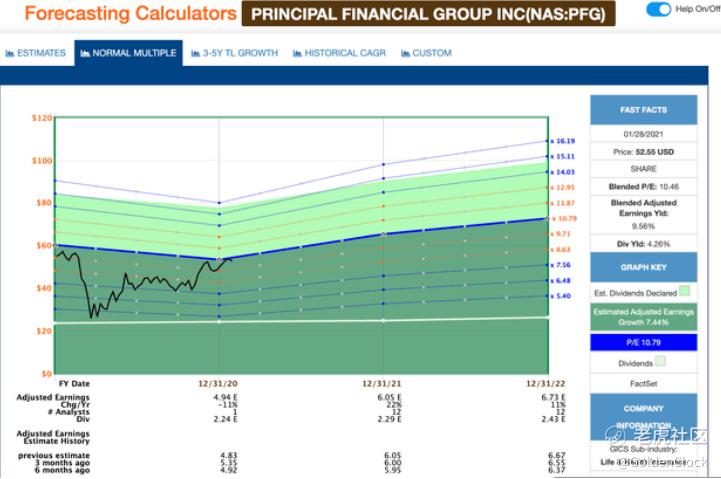Click the SHARE link
The height and width of the screenshot is (479, 721).
tap(643, 169)
